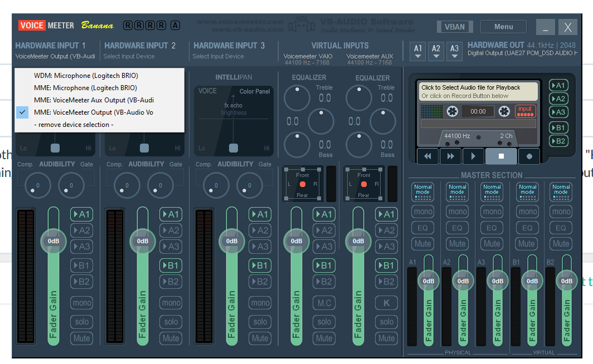593x364 pixels.
Task: Open the Menu button
Action: click(503, 27)
